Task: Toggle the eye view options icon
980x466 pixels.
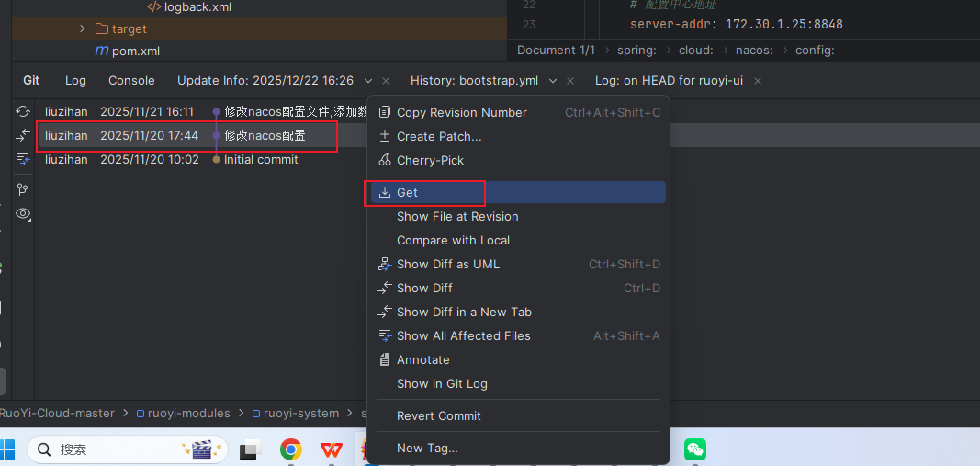Action: click(x=23, y=214)
